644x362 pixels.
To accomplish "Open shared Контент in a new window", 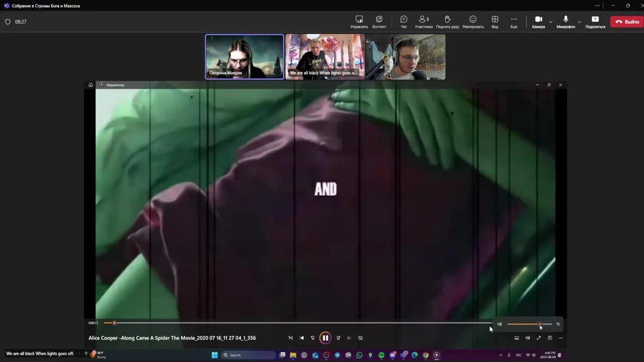I will pos(379,22).
